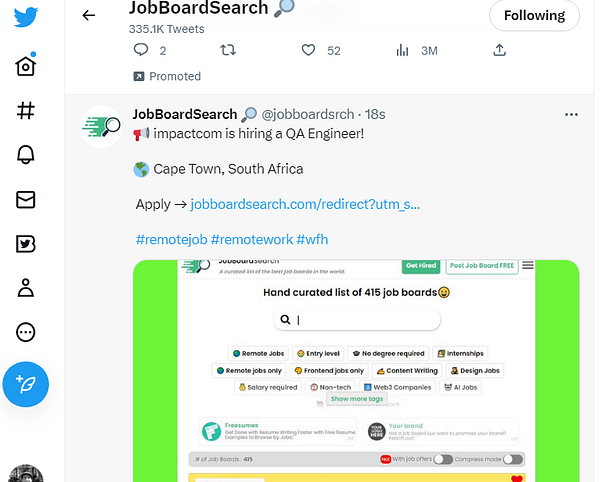Screen dimensions: 600x482
Task: Go back using the left arrow
Action: [88, 15]
